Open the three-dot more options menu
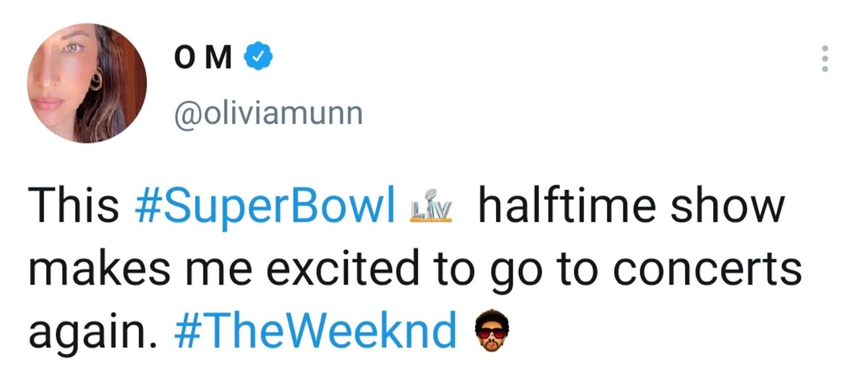868x382 pixels. [x=825, y=58]
